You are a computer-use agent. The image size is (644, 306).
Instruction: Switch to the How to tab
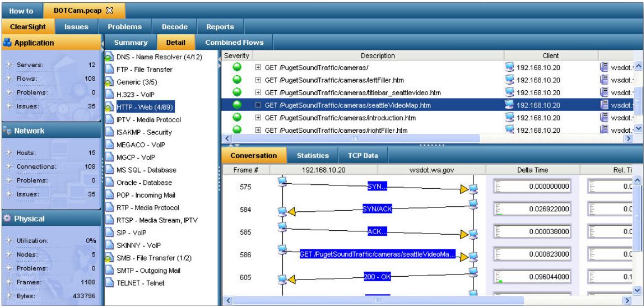(x=22, y=11)
